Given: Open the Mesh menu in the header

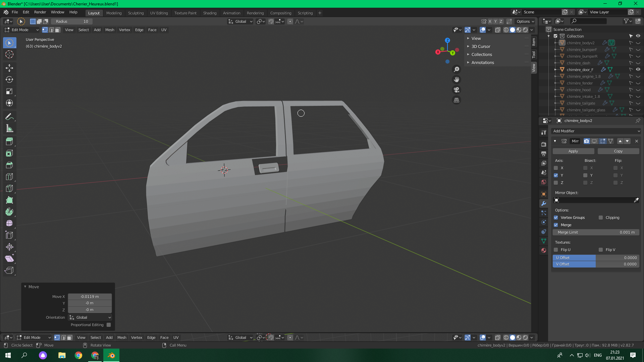Looking at the screenshot, I should (110, 30).
